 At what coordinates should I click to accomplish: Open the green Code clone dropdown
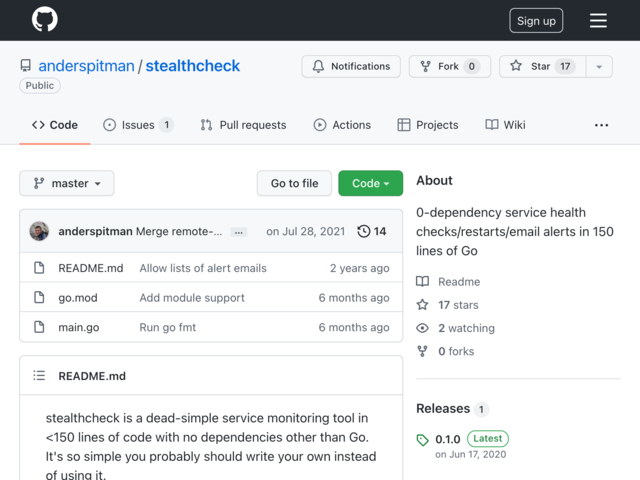pos(371,183)
